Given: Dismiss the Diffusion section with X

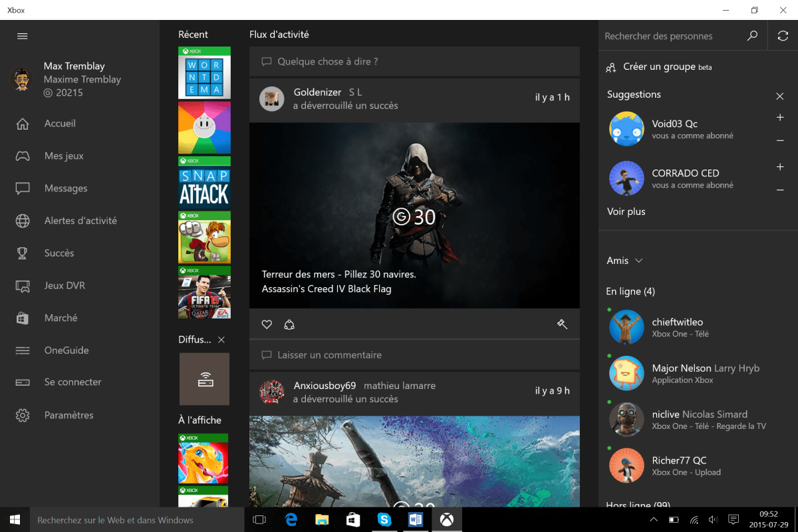Looking at the screenshot, I should 221,340.
